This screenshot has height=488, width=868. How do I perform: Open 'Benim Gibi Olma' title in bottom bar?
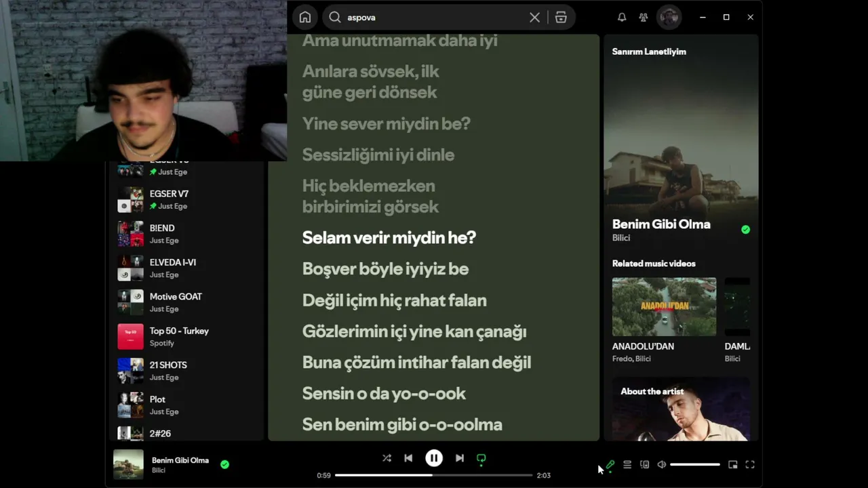[x=180, y=460]
